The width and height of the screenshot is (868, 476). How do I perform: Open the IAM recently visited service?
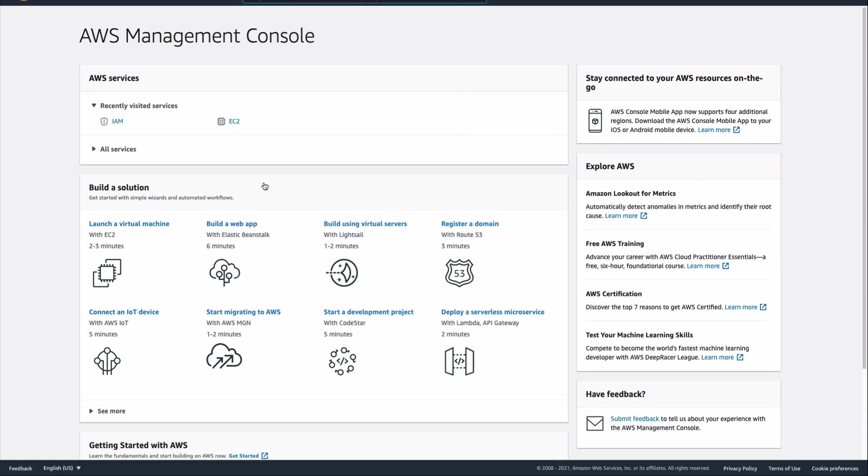pyautogui.click(x=118, y=121)
